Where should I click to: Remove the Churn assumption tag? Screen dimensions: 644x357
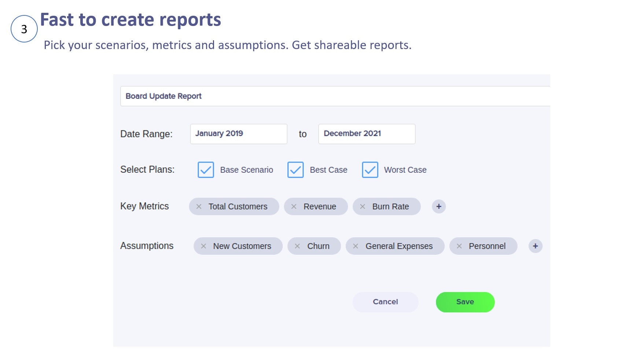(x=297, y=246)
